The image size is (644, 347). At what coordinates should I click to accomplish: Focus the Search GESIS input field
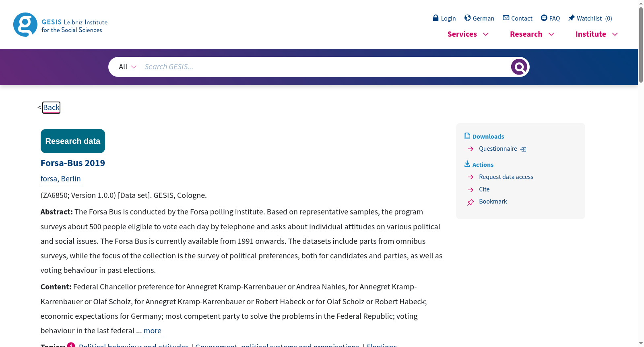click(325, 67)
